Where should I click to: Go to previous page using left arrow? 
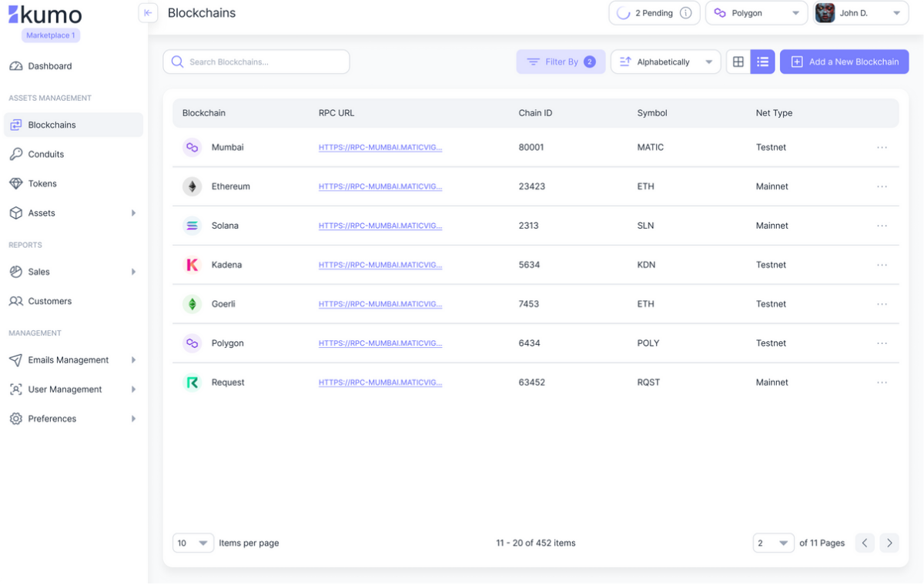point(865,543)
